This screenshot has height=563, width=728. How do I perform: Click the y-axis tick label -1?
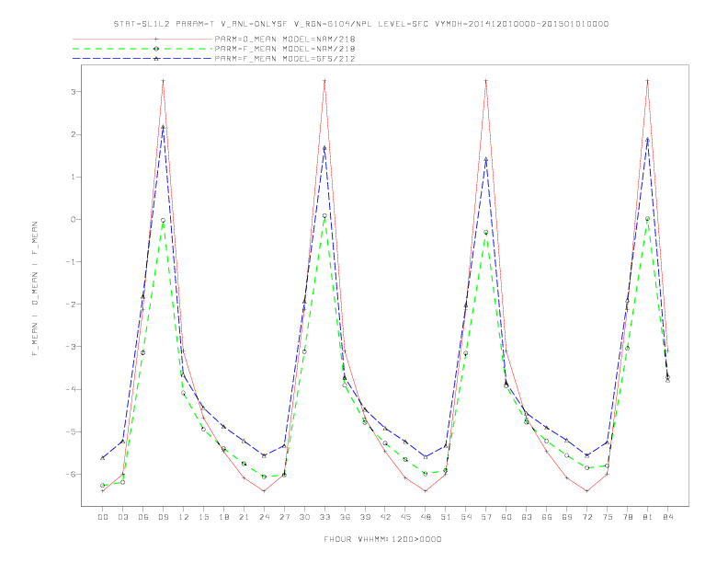[71, 262]
